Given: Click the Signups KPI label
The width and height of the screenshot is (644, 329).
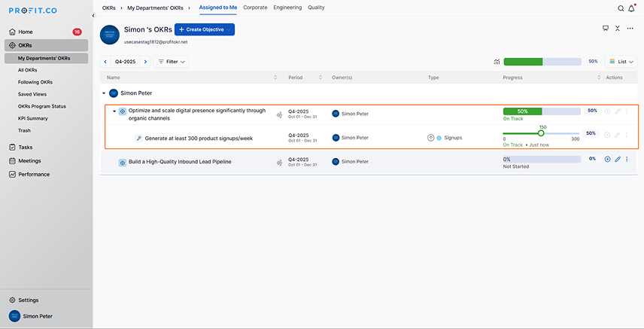Looking at the screenshot, I should [x=453, y=138].
